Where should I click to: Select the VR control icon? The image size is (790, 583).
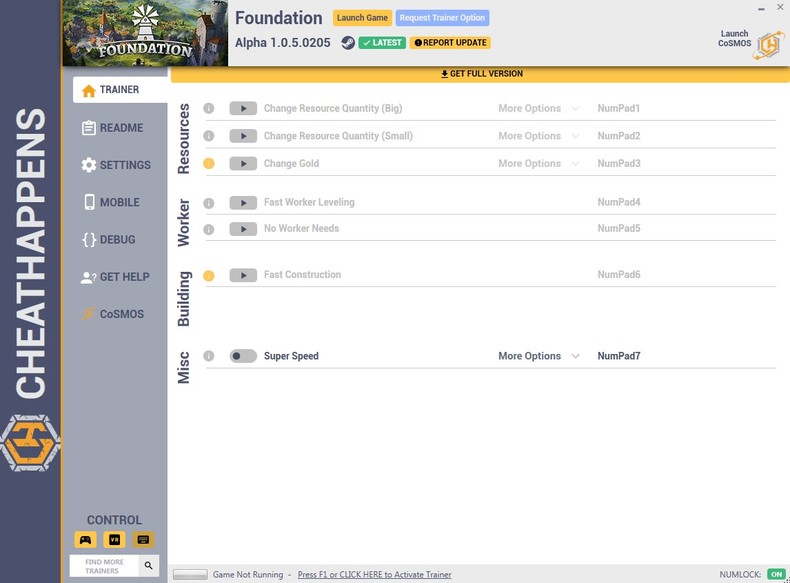tap(114, 540)
